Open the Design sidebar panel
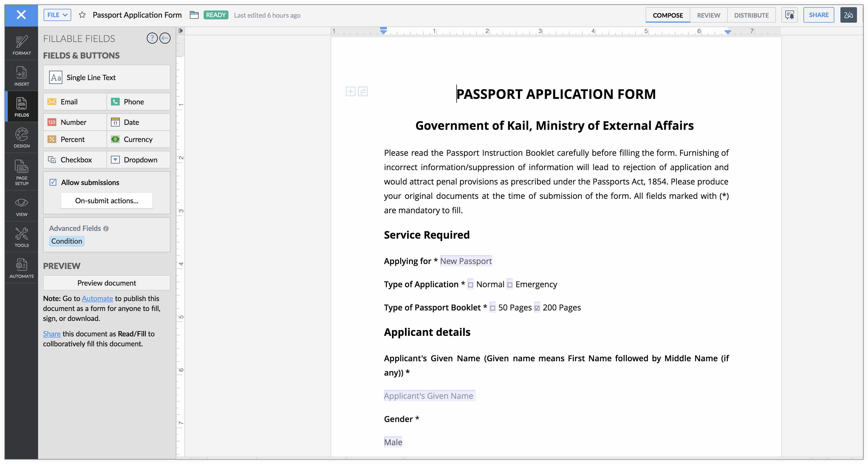This screenshot has height=464, width=868. coord(22,138)
